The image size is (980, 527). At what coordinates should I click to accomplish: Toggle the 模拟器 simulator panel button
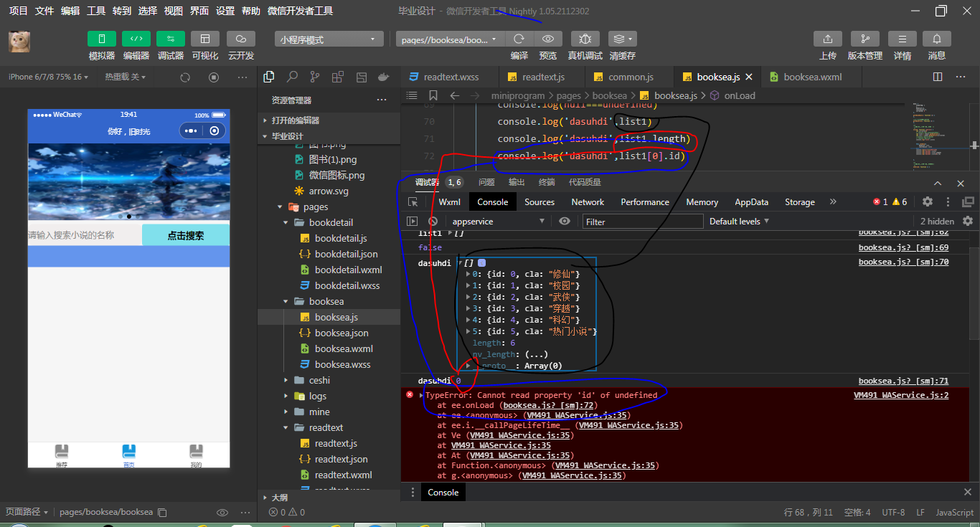102,39
